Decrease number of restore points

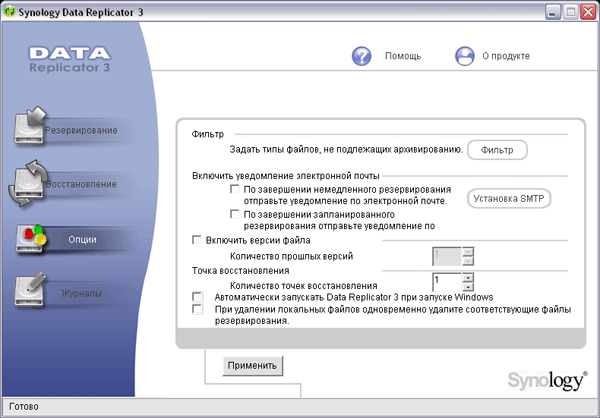pyautogui.click(x=468, y=287)
